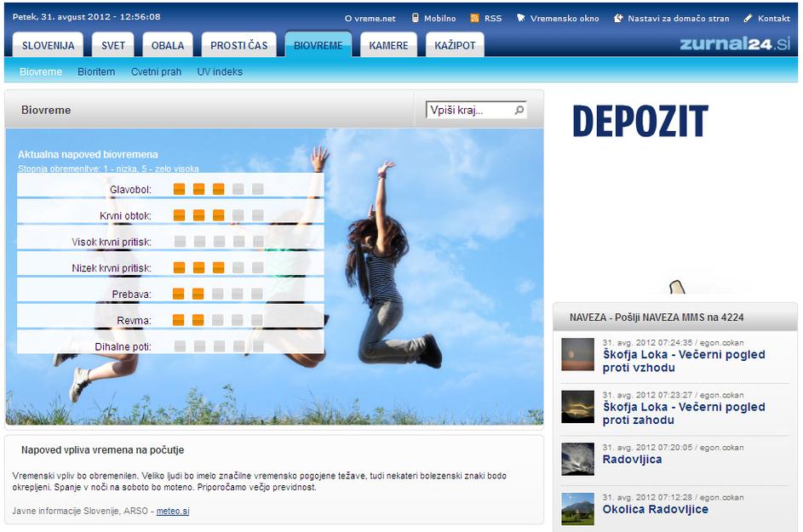Select the PROSTI ČAS tab
This screenshot has height=532, width=803.
coord(238,45)
